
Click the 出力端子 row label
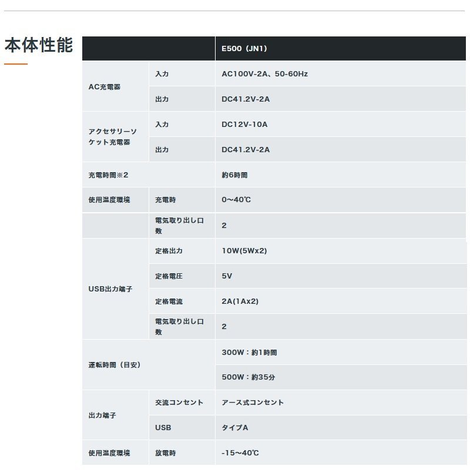(x=102, y=415)
